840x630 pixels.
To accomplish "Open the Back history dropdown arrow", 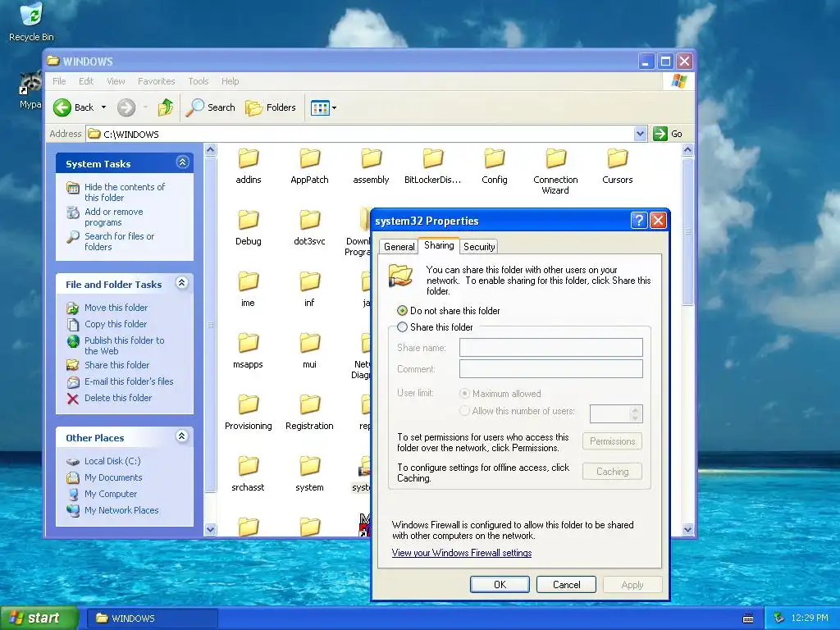I will coord(104,107).
